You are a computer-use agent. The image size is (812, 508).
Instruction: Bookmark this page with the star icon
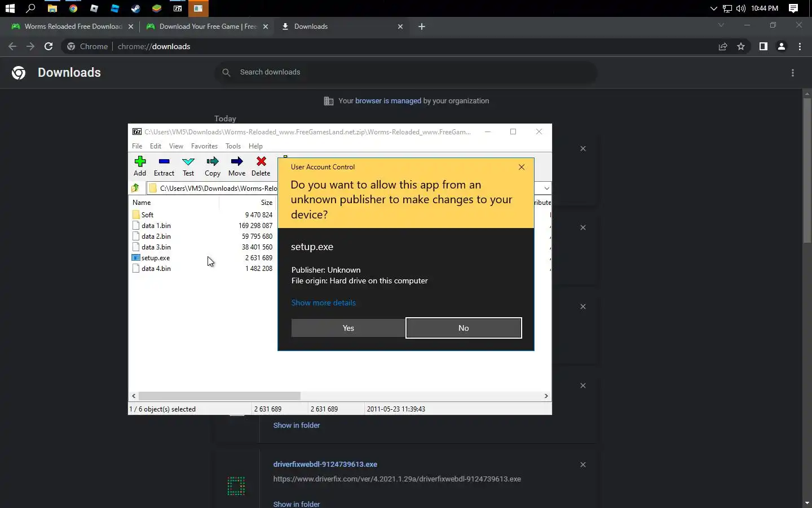tap(741, 46)
